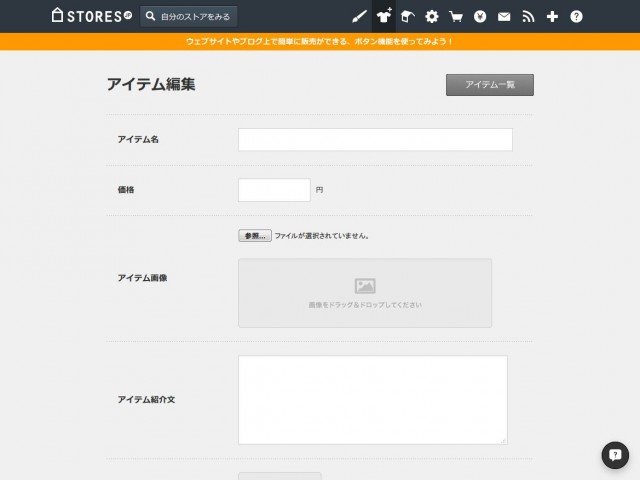The width and height of the screenshot is (640, 480).
Task: Click the ファイルが選択されていません text
Action: pos(322,236)
